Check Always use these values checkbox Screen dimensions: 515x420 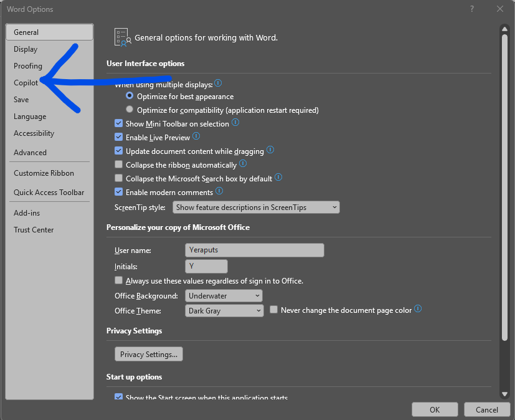click(x=118, y=280)
